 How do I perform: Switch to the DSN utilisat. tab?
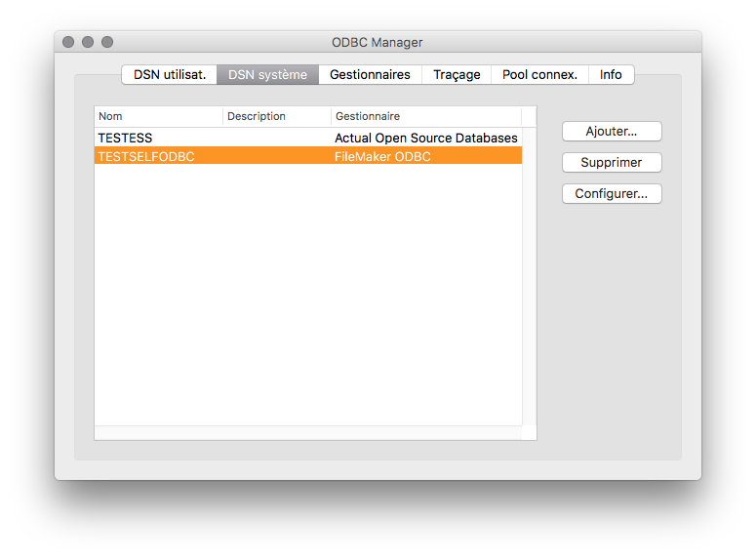pos(169,75)
